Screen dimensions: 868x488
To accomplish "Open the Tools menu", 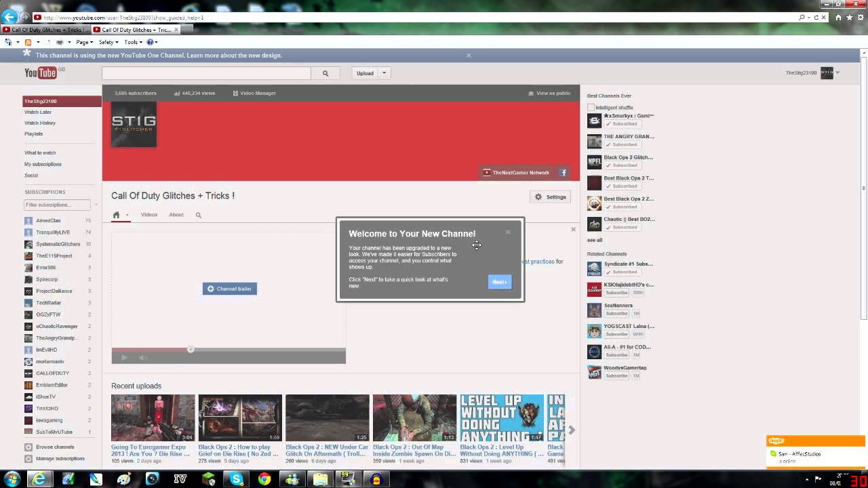I will tap(133, 42).
